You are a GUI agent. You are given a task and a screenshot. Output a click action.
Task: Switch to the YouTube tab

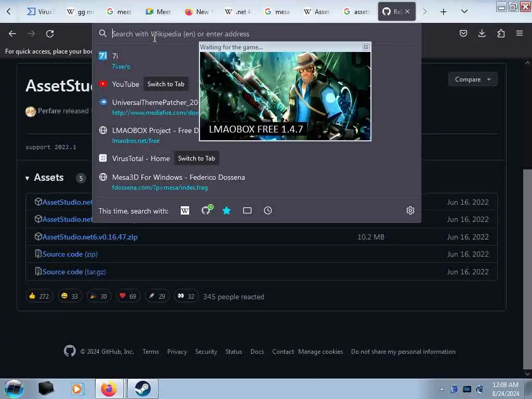pos(166,84)
